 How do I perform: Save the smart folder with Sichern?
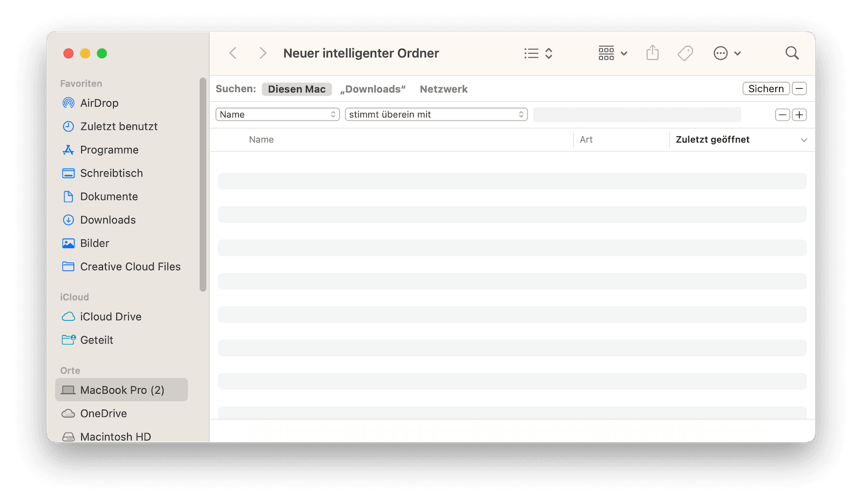(x=766, y=88)
